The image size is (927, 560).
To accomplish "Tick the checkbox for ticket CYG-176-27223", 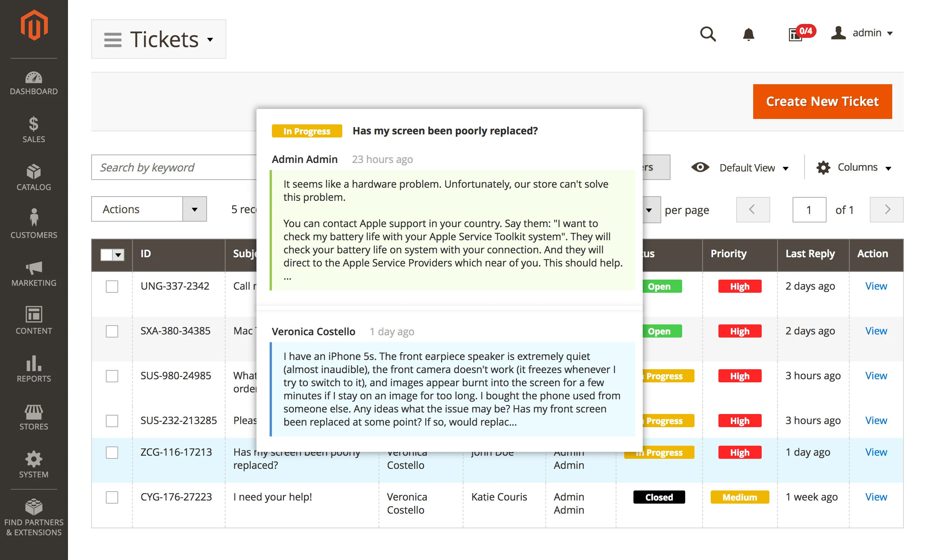I will 112,497.
